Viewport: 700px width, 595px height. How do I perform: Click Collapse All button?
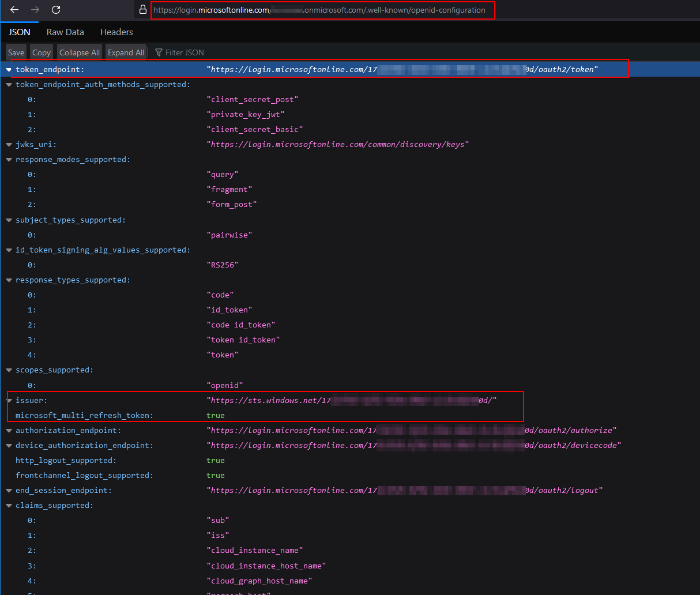(x=80, y=52)
